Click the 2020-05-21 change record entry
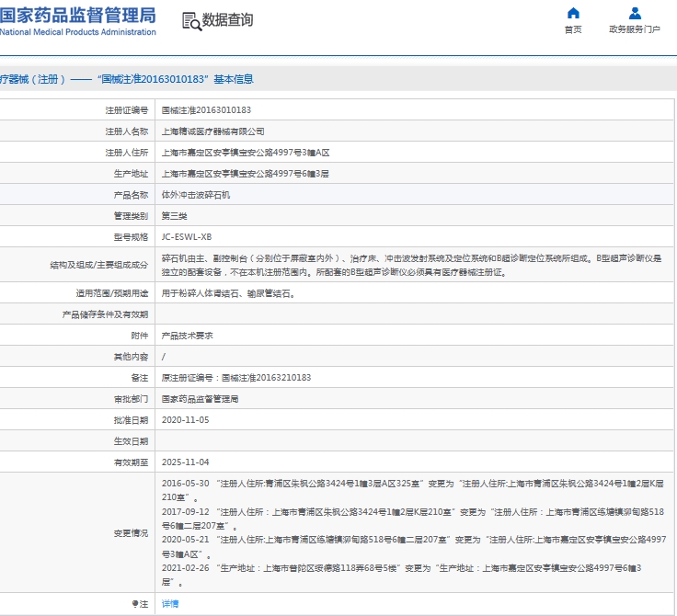This screenshot has width=677, height=616. (414, 546)
